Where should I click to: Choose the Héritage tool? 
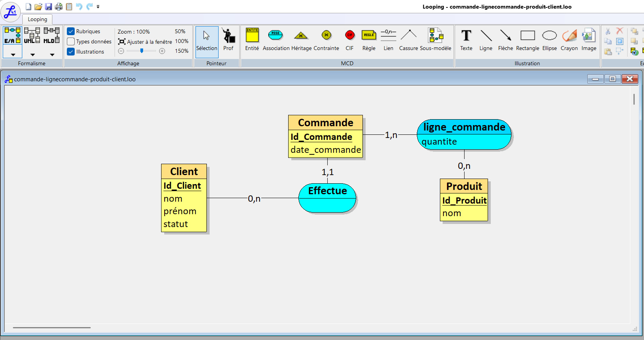pos(301,39)
